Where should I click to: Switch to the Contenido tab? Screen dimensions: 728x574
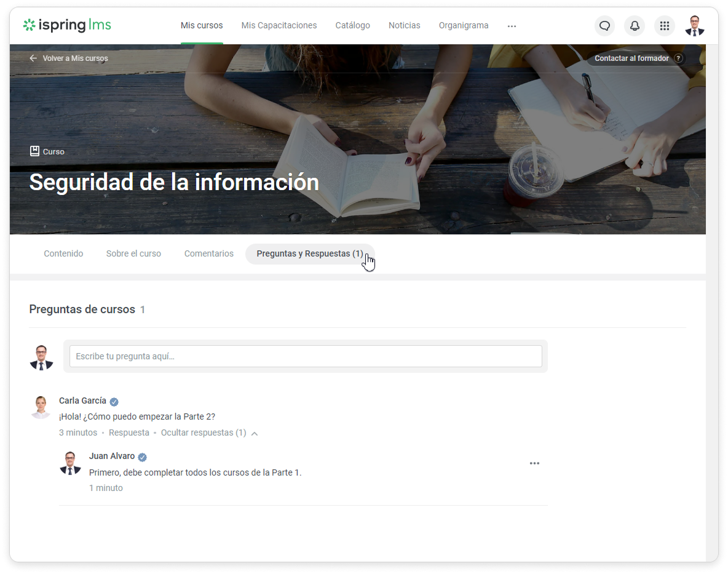(x=63, y=253)
